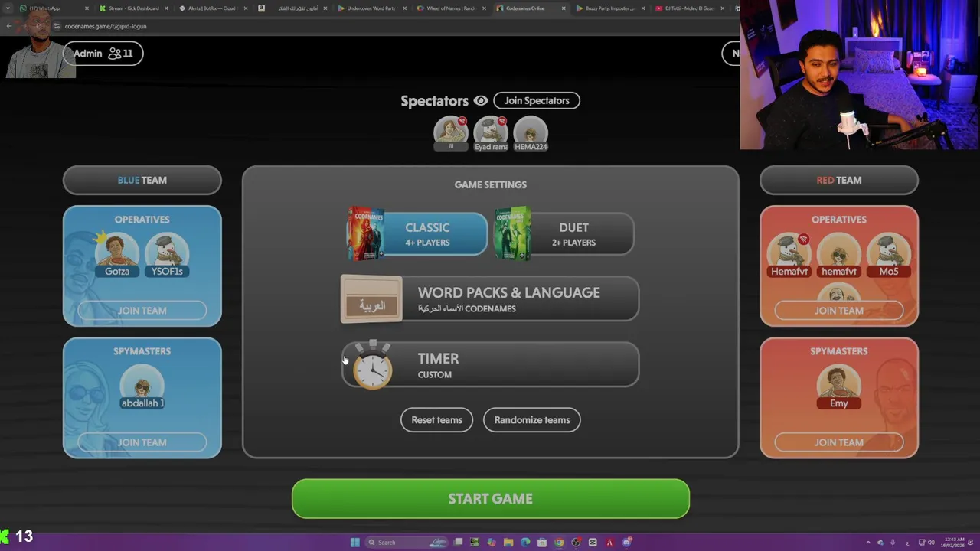Click the spectators eye icon
Viewport: 980px width, 551px height.
(481, 100)
